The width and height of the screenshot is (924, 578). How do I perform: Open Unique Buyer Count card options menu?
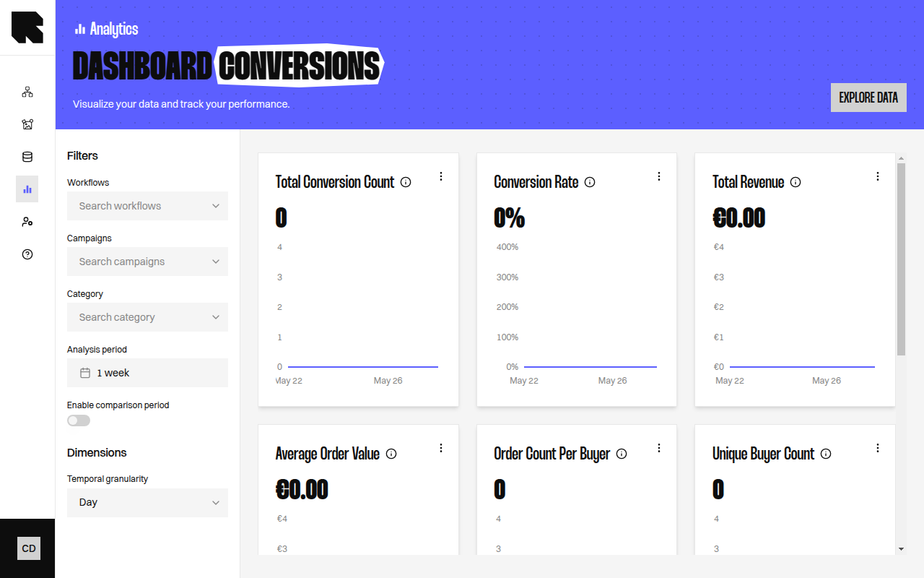click(878, 448)
